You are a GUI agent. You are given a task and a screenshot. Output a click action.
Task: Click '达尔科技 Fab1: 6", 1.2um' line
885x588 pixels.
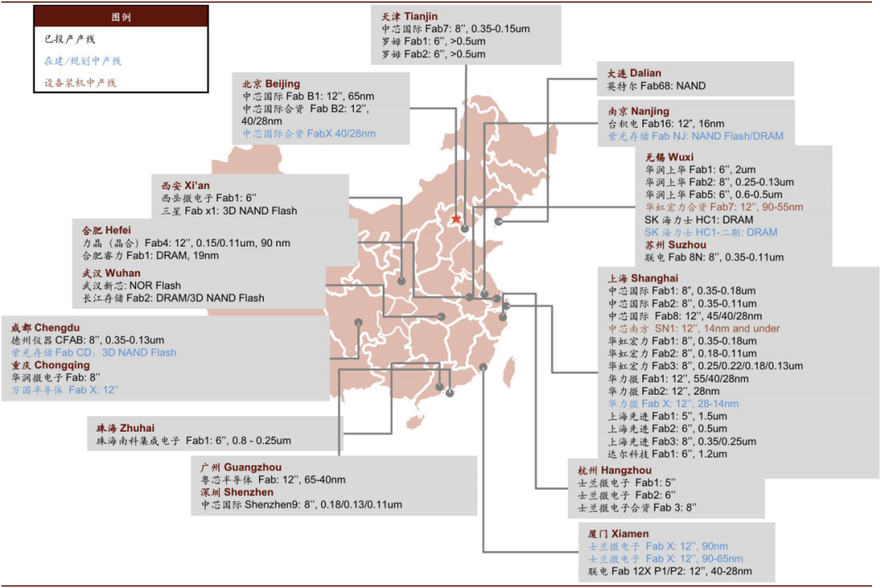coord(667,454)
